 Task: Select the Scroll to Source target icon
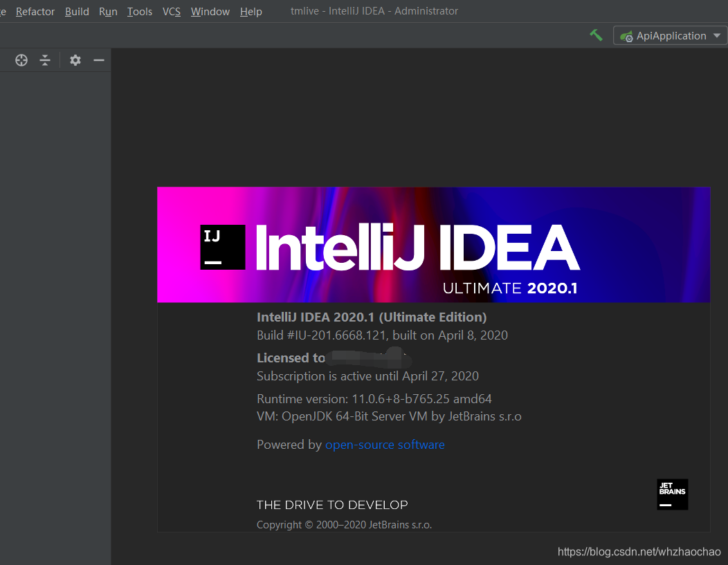[x=21, y=60]
